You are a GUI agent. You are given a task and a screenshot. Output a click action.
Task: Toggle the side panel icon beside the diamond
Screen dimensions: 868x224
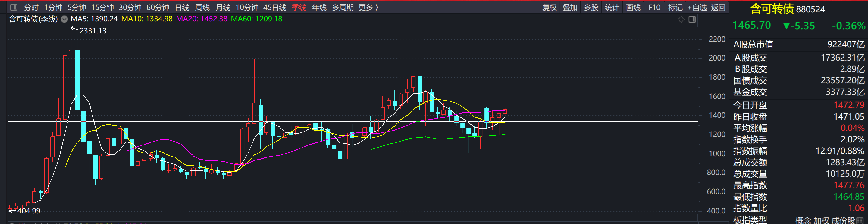(x=692, y=20)
